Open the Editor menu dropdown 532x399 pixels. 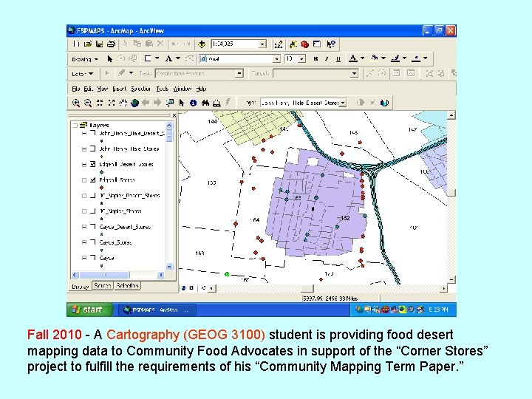pos(83,74)
